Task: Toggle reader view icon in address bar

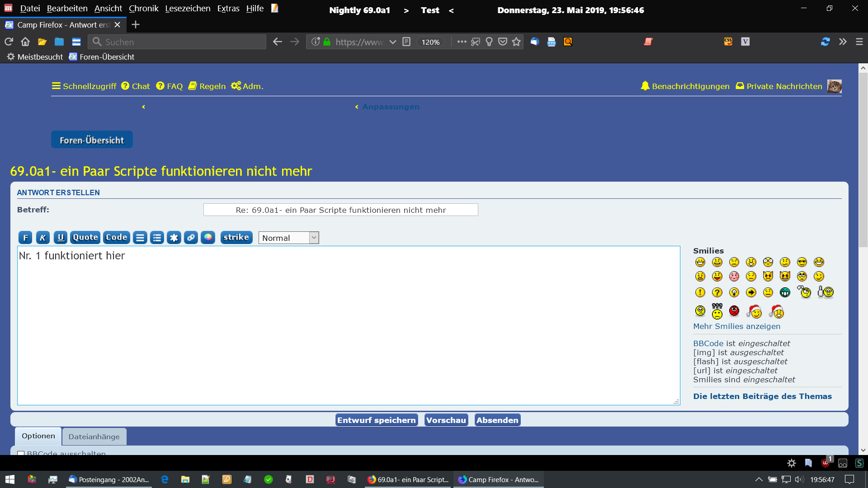Action: click(x=406, y=42)
